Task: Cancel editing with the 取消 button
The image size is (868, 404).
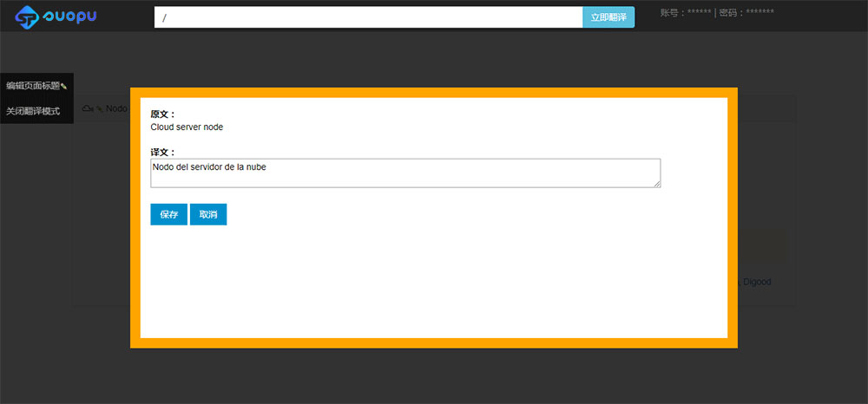Action: pos(208,214)
